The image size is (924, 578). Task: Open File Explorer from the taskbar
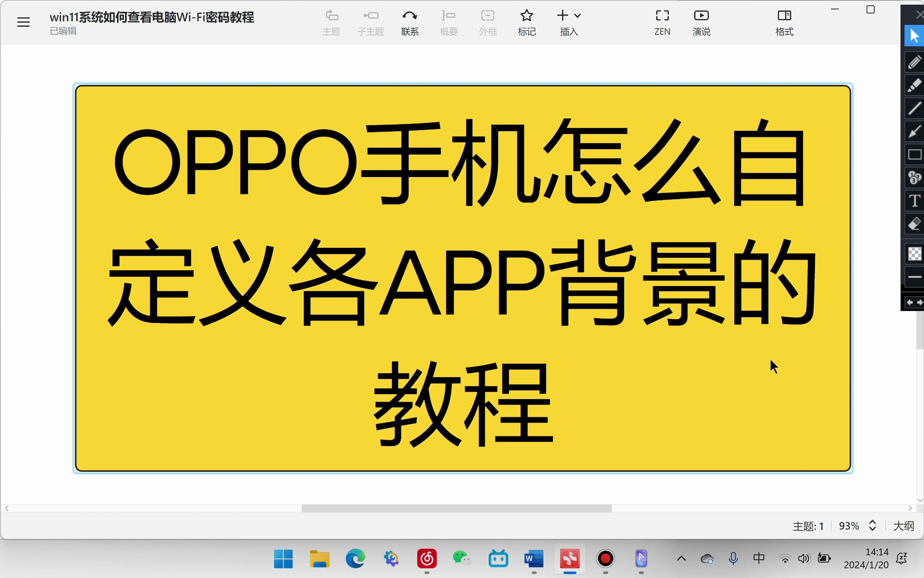point(319,559)
